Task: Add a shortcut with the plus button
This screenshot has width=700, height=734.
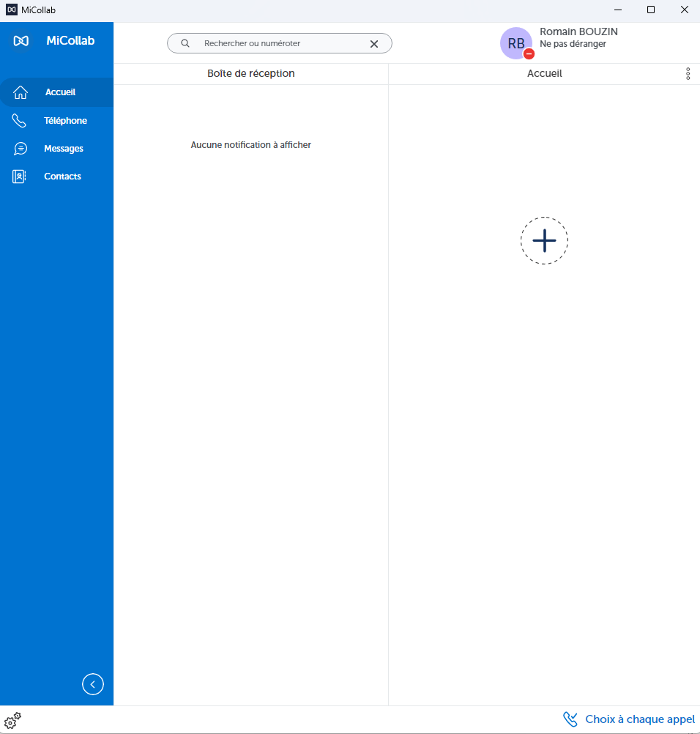Action: 544,240
